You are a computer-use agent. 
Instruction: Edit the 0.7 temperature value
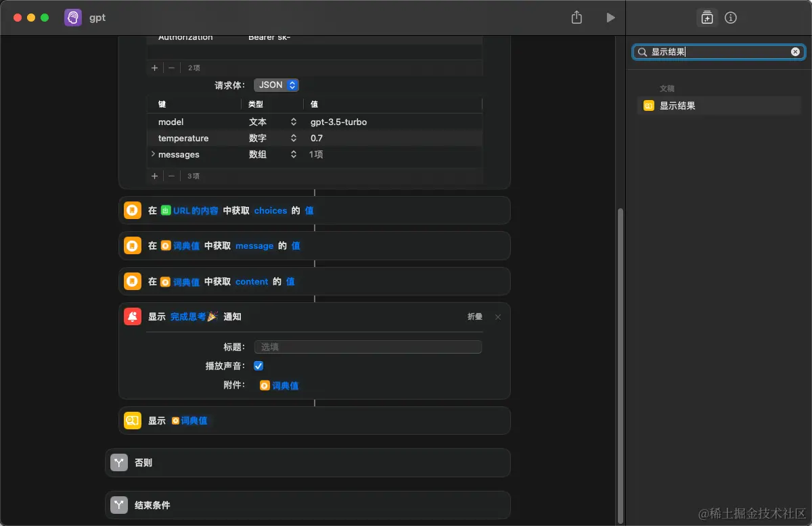click(x=317, y=139)
